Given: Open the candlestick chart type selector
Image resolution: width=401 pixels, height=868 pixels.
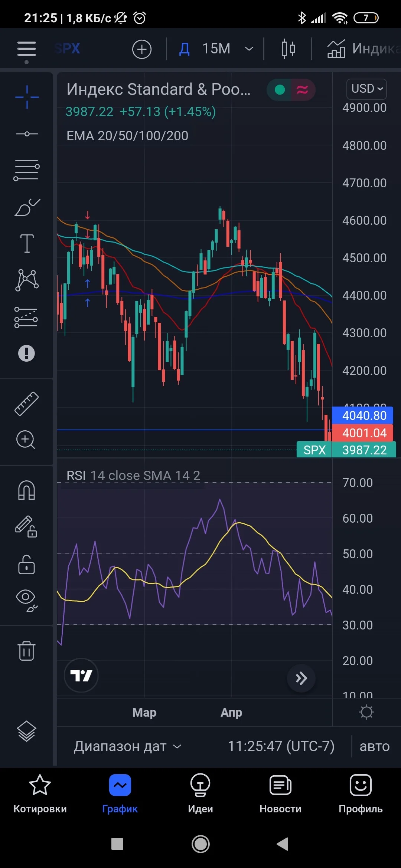Looking at the screenshot, I should click(288, 49).
